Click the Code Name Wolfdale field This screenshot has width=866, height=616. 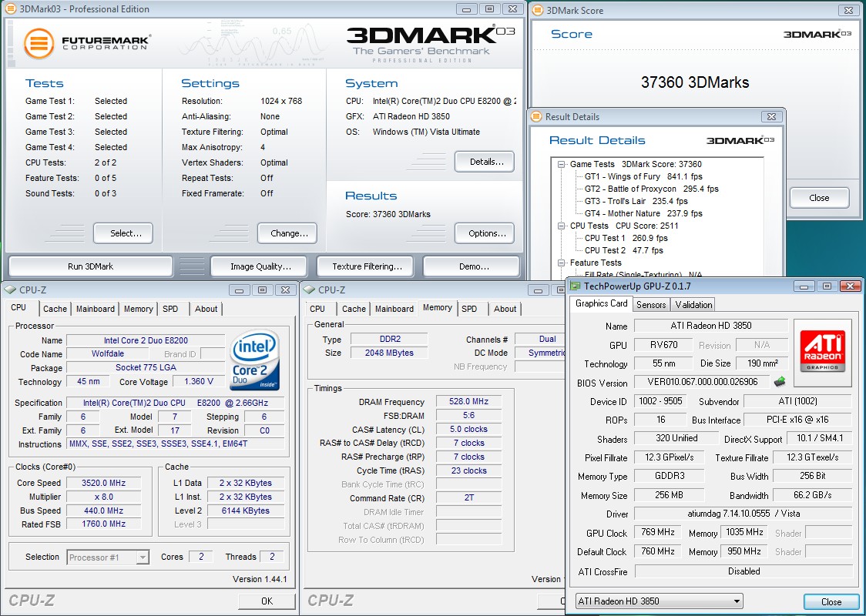tap(107, 353)
